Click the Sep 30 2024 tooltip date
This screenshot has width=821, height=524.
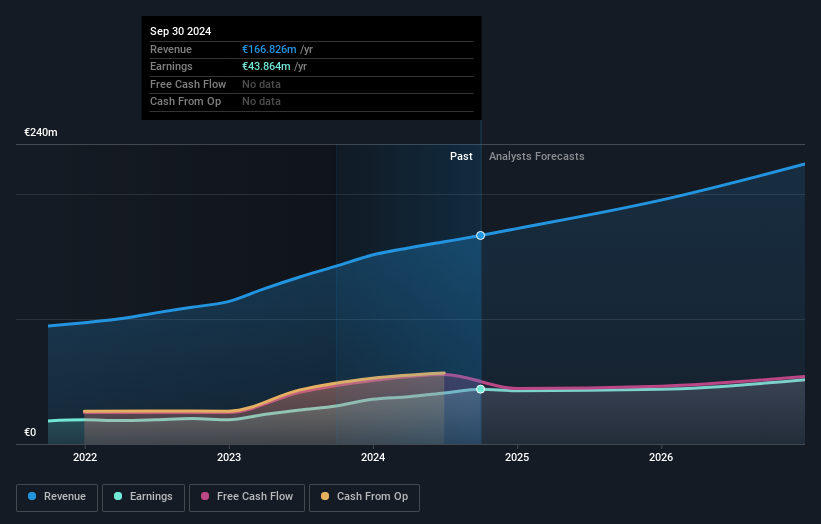(181, 31)
